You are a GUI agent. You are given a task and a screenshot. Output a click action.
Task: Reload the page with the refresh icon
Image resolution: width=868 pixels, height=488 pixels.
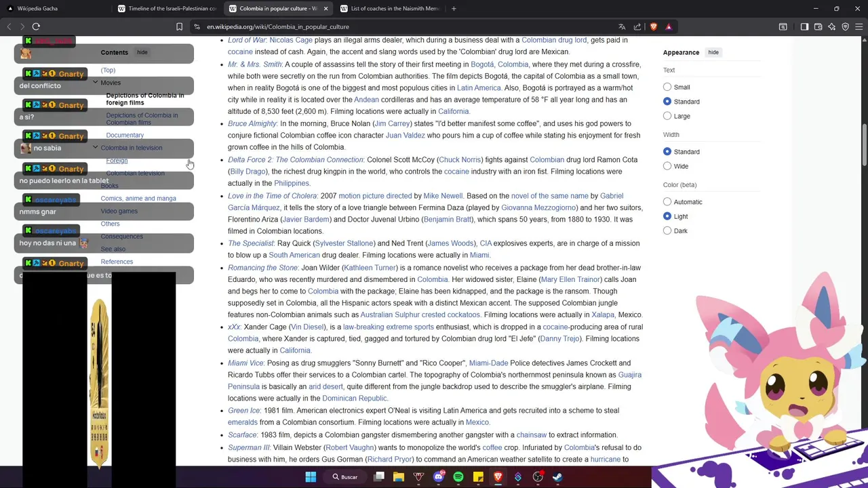pos(36,26)
